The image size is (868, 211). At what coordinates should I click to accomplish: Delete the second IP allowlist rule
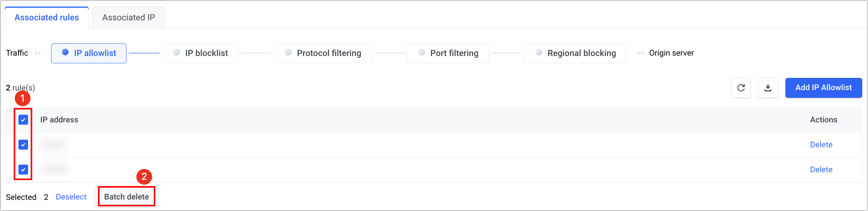point(821,170)
